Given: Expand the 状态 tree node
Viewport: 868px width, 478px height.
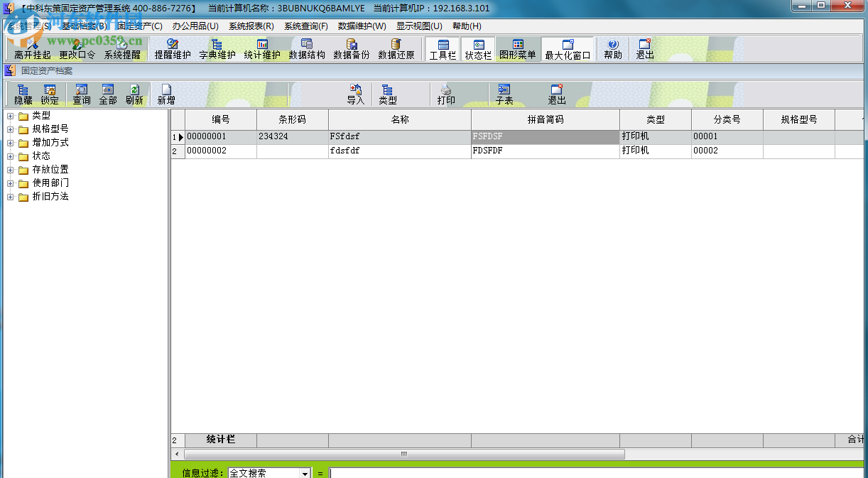Looking at the screenshot, I should pos(11,156).
